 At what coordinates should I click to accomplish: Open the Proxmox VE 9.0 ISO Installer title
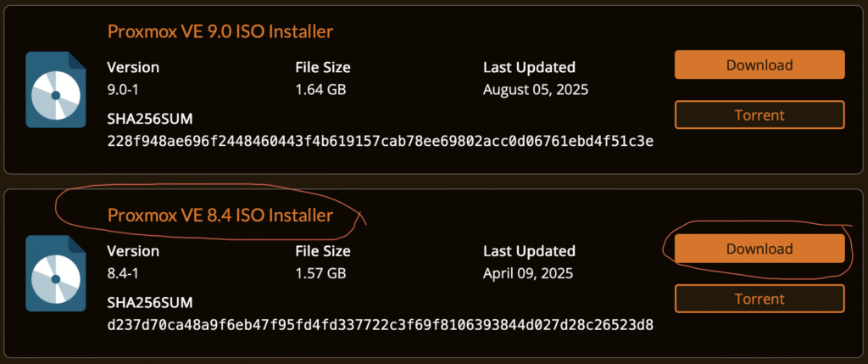tap(220, 32)
